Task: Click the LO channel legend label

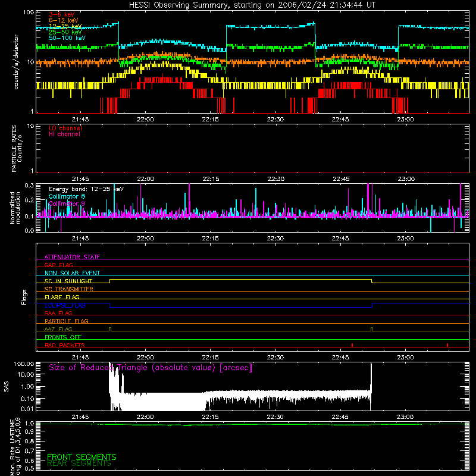Action: tap(65, 128)
